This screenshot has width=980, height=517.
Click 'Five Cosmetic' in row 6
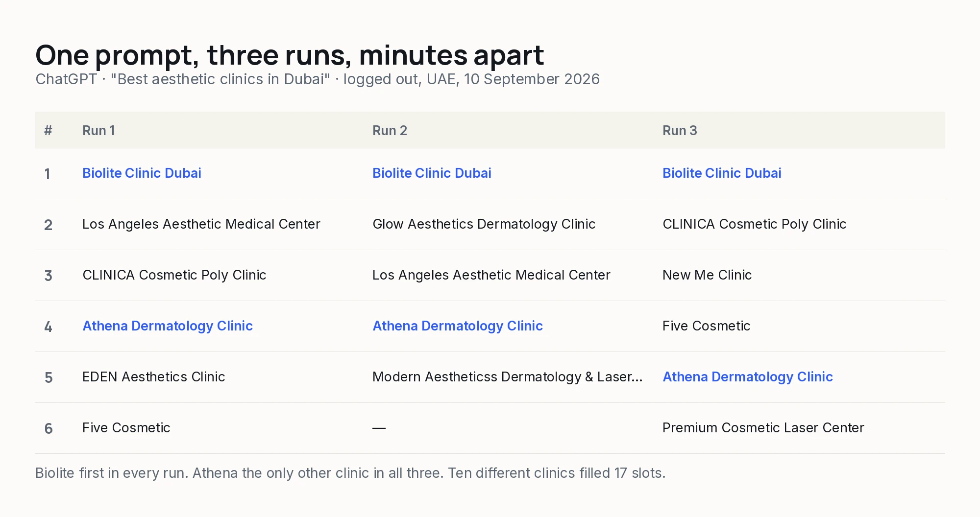coord(126,427)
